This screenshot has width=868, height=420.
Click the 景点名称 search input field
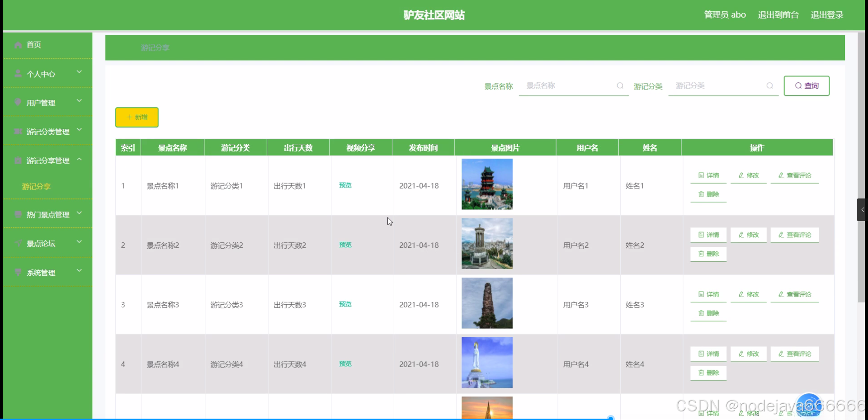click(574, 86)
